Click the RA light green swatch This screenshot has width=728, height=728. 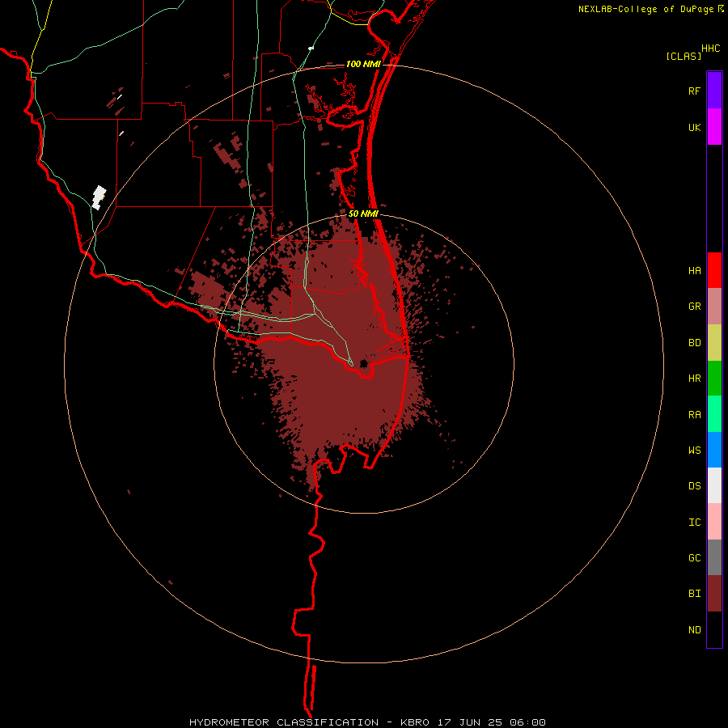coord(714,414)
